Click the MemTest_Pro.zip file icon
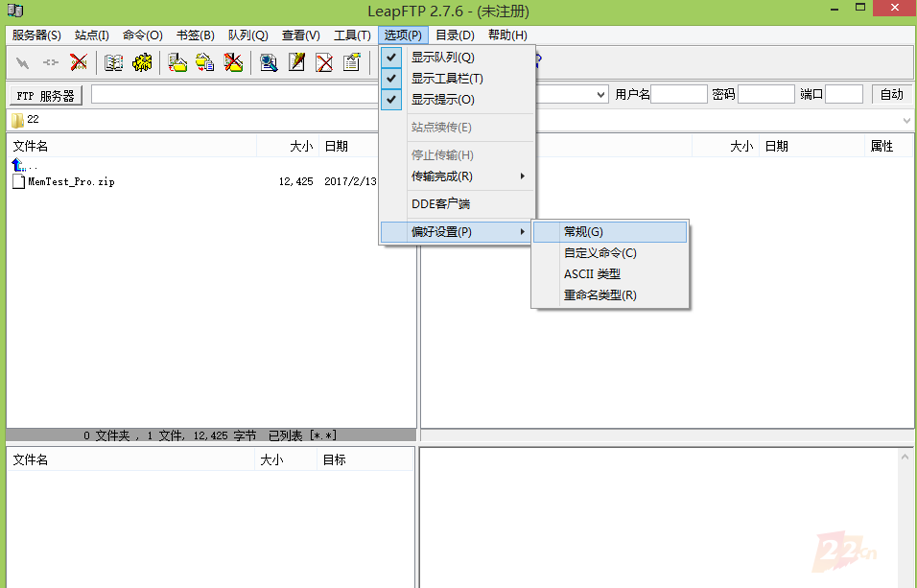The image size is (917, 588). point(19,181)
